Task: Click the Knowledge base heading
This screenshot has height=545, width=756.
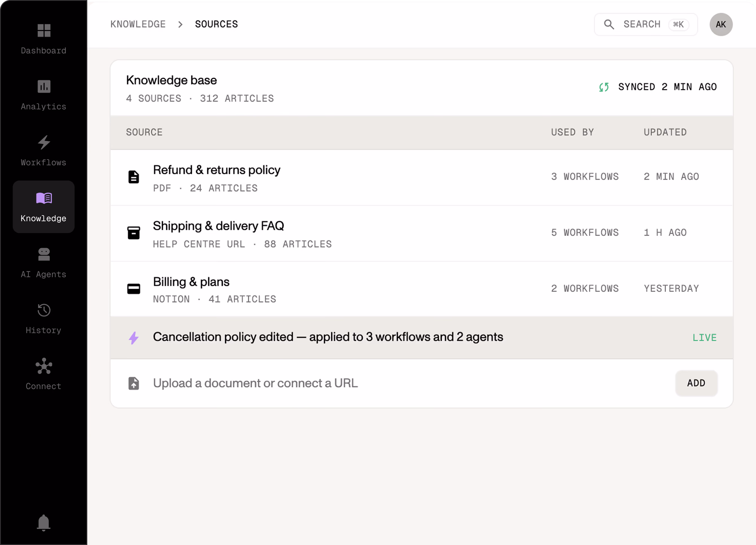Action: [x=171, y=80]
